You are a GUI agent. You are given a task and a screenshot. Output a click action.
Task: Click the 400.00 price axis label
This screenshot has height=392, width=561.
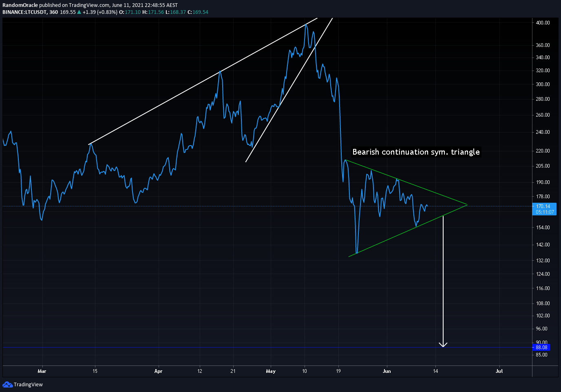[x=543, y=23]
